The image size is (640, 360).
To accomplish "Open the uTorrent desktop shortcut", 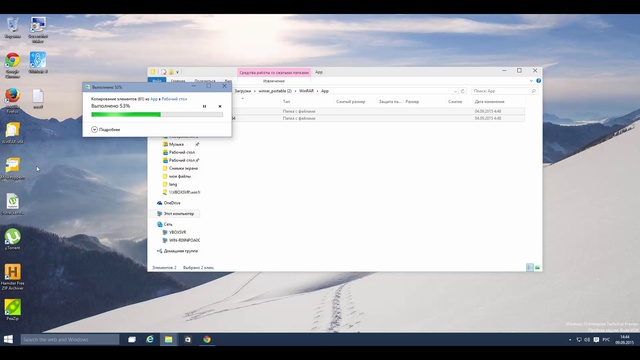I will click(13, 239).
